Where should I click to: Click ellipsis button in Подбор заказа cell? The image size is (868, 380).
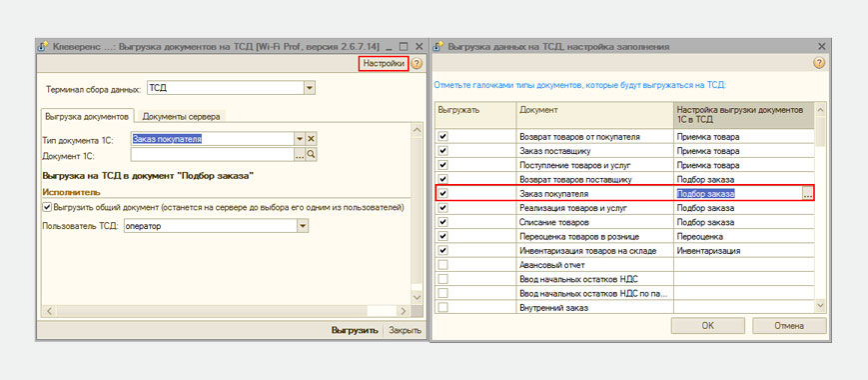(x=808, y=194)
